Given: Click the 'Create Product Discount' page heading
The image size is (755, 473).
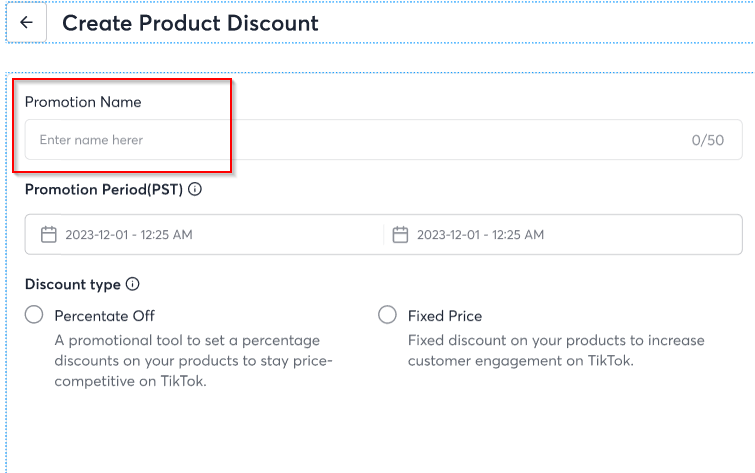Looking at the screenshot, I should click(x=190, y=23).
